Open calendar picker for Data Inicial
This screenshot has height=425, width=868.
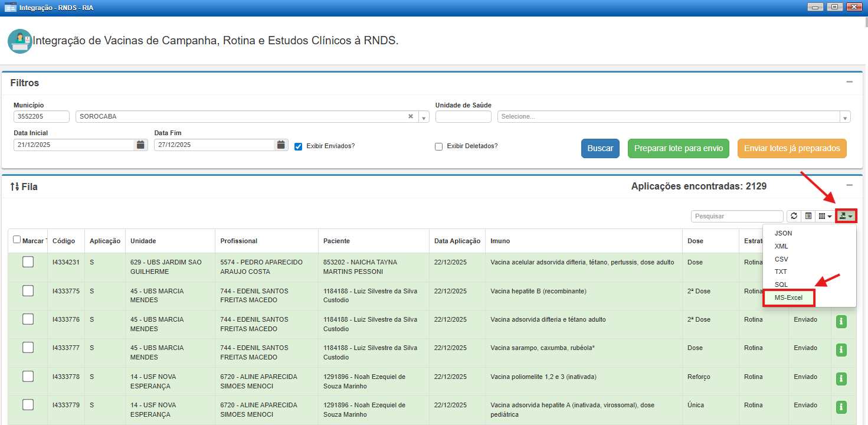140,145
